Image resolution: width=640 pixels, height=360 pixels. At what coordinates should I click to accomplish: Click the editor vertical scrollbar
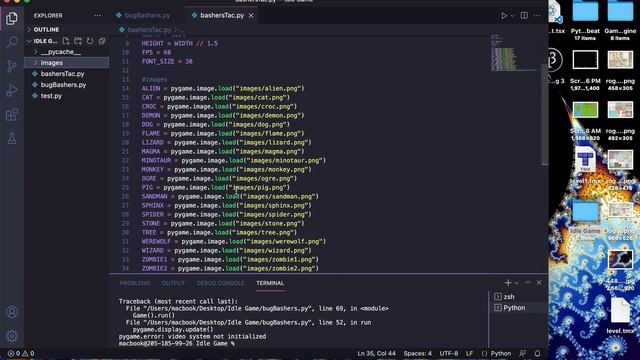coord(544,115)
